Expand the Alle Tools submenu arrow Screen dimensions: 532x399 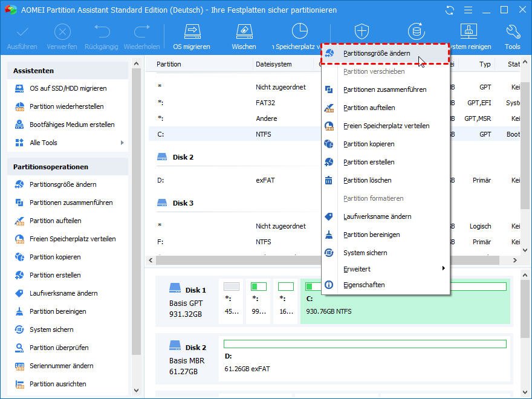coord(122,143)
